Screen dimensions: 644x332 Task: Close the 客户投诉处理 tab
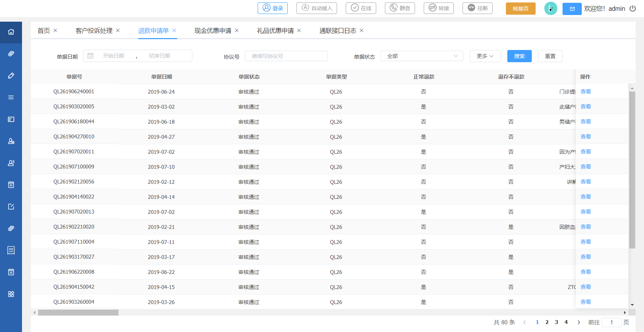tap(118, 31)
